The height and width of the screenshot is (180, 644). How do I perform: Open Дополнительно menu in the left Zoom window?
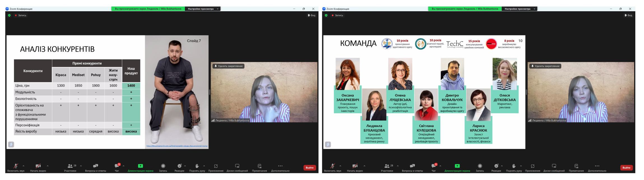coord(280,167)
